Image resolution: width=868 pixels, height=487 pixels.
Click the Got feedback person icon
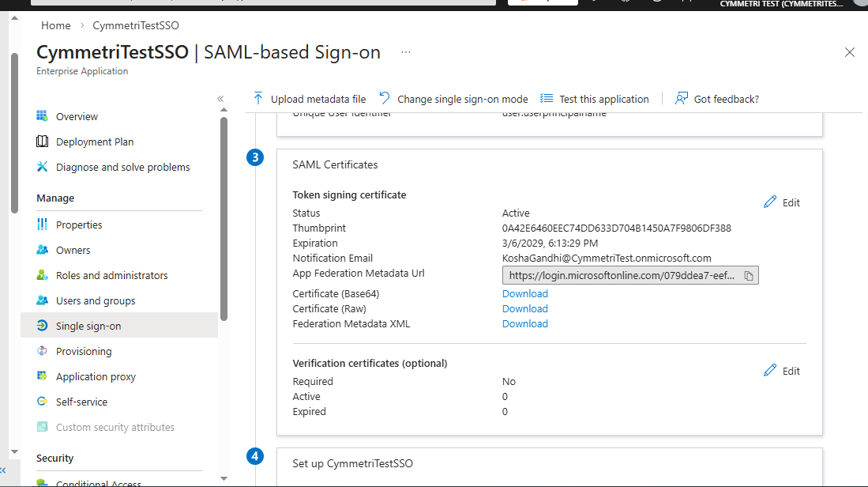[682, 99]
